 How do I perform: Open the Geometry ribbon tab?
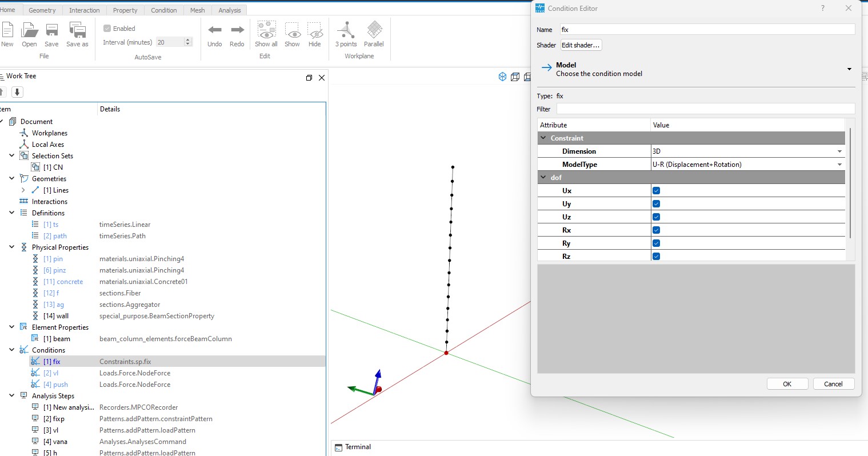[42, 10]
